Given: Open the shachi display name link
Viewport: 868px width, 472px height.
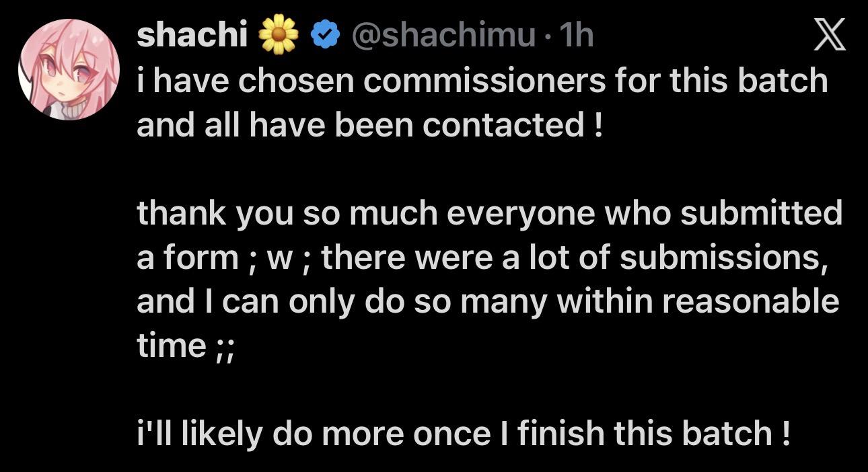Looking at the screenshot, I should pos(193,35).
